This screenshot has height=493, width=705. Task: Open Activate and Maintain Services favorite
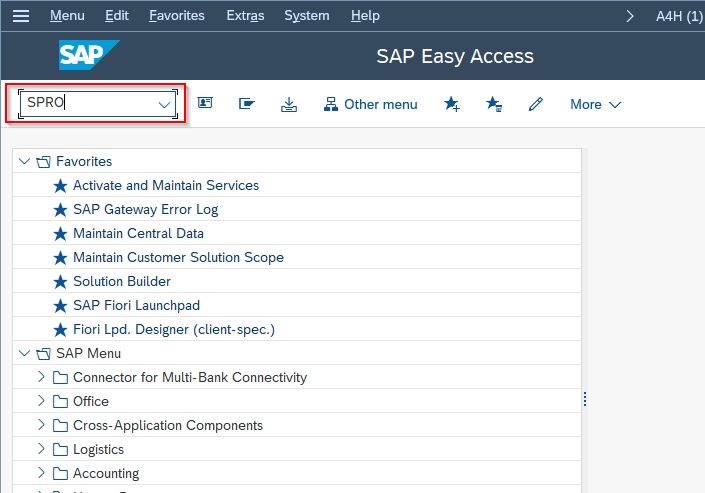pos(166,185)
